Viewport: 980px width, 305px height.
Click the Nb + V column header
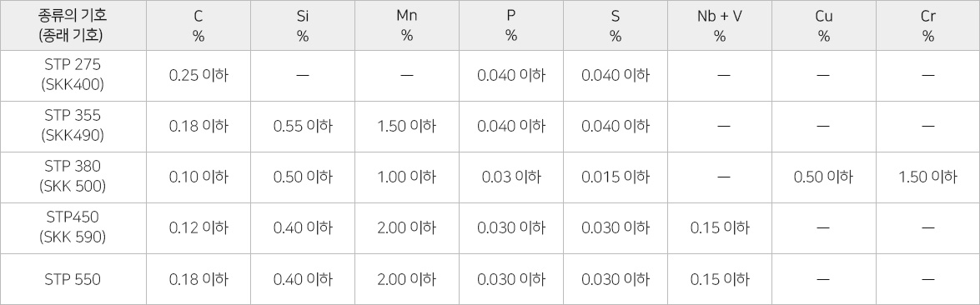[720, 26]
